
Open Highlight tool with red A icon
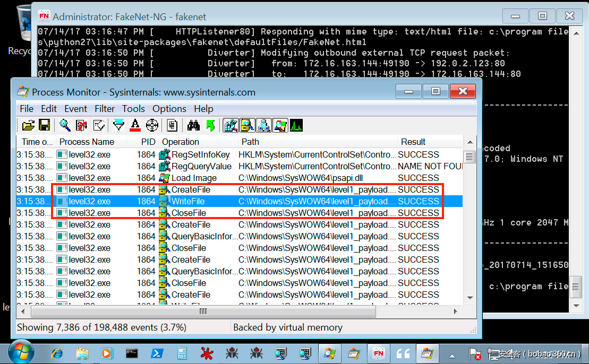point(135,126)
